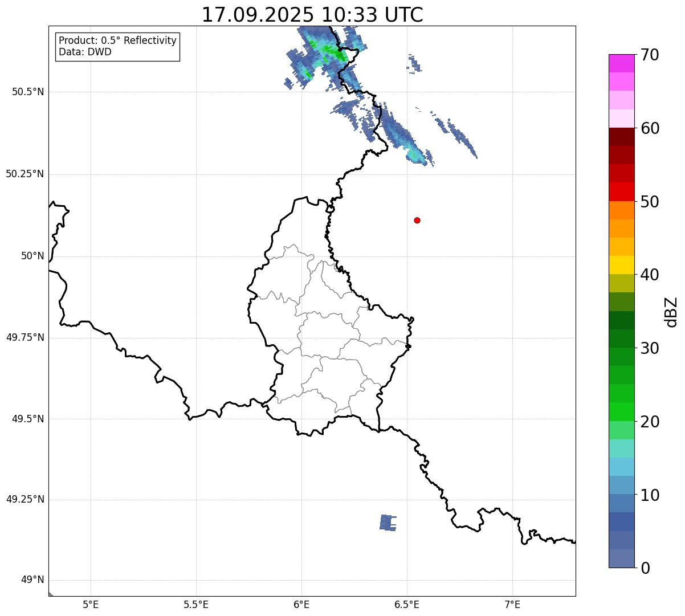Click the colorbar tick label 50
This screenshot has width=685, height=616.
point(649,202)
